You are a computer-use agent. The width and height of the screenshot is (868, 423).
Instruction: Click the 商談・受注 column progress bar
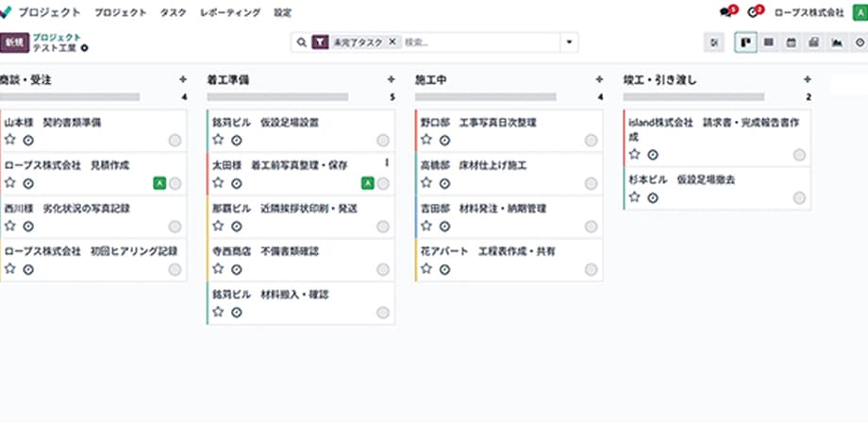click(70, 97)
